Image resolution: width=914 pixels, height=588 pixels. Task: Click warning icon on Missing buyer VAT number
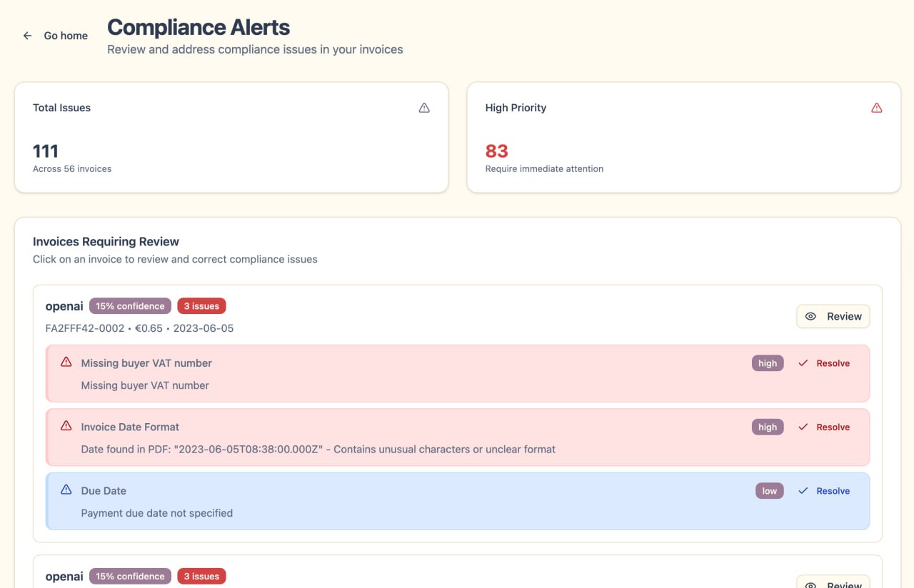66,363
